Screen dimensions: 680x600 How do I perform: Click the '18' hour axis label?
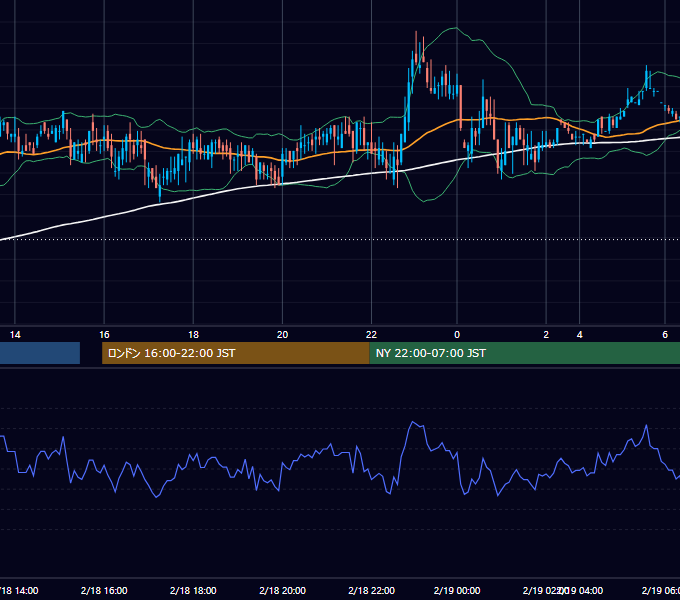click(x=193, y=335)
